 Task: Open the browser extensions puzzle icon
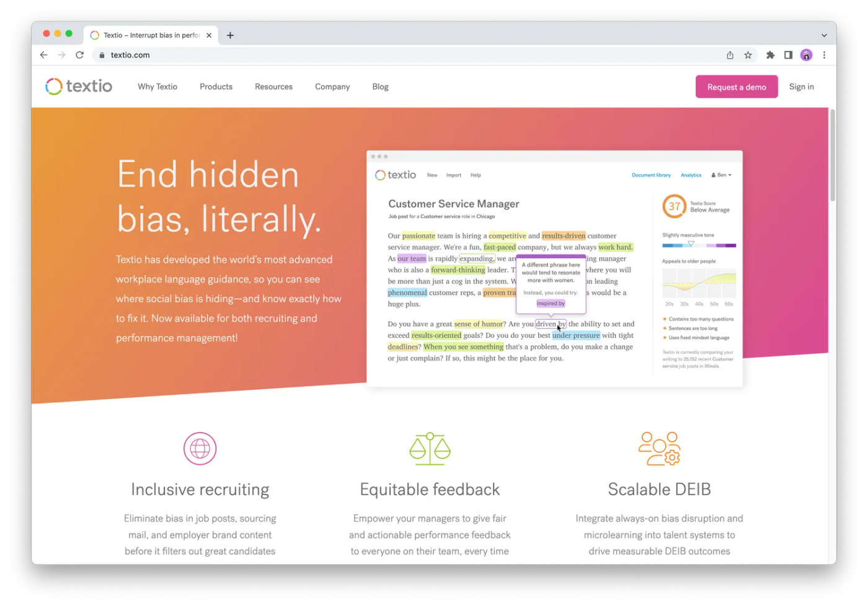(x=770, y=55)
